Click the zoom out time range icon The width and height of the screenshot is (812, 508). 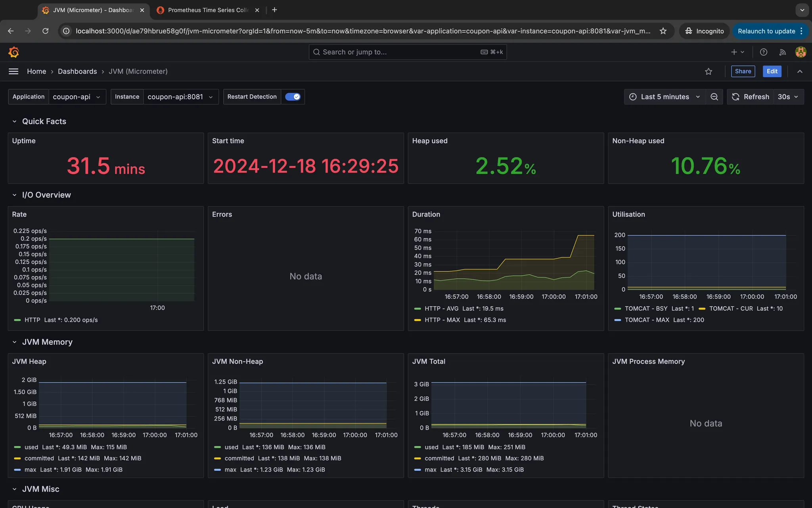tap(714, 97)
